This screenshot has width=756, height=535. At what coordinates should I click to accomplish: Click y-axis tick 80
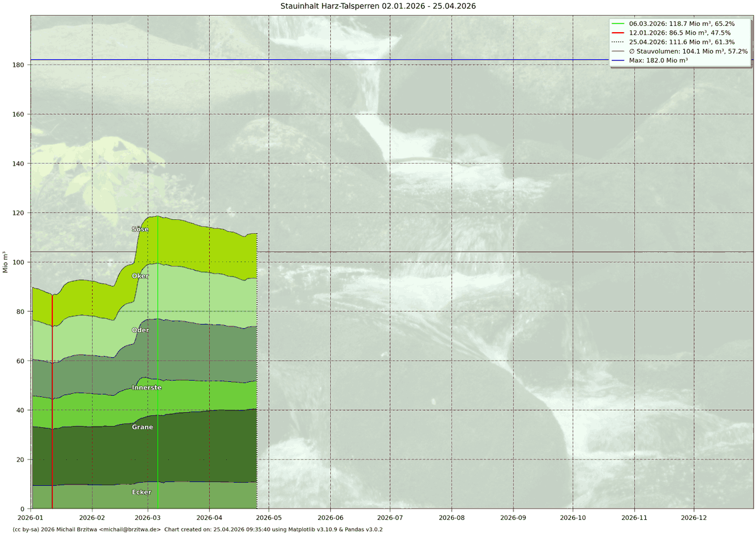pyautogui.click(x=20, y=311)
